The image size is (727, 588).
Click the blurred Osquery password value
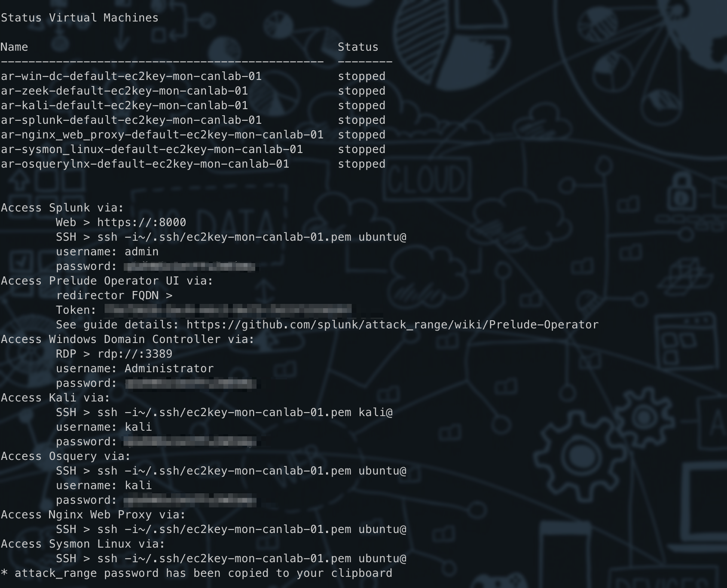[190, 500]
